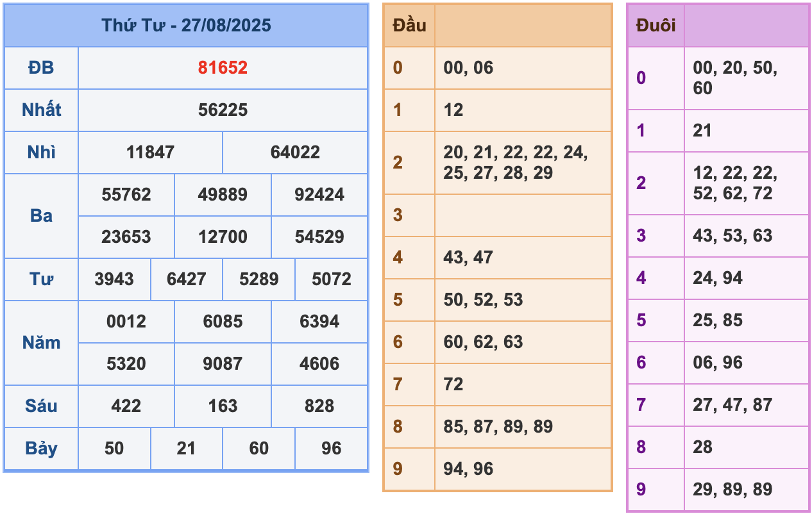Select sixth prize number 828
The height and width of the screenshot is (514, 812).
[x=319, y=406]
